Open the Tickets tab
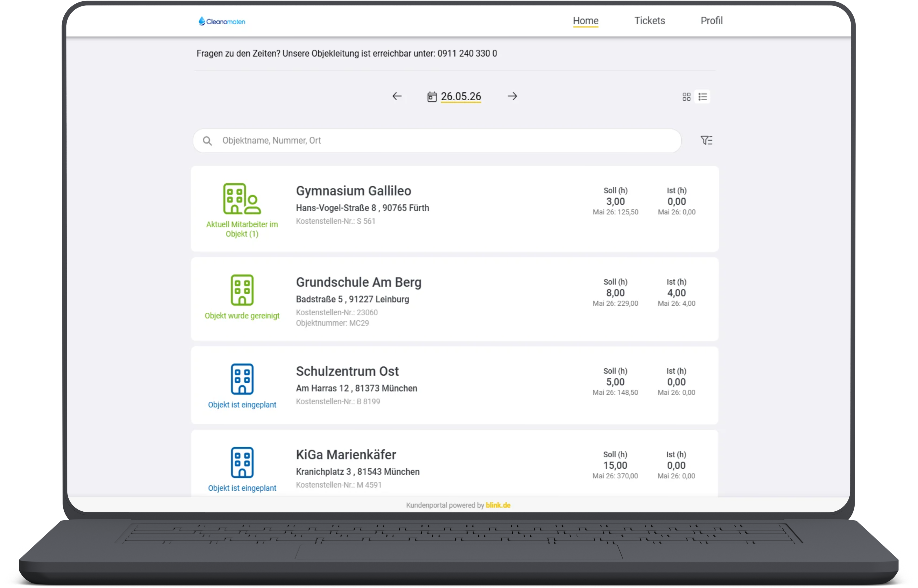Screen dimensions: 918x588 (x=649, y=21)
